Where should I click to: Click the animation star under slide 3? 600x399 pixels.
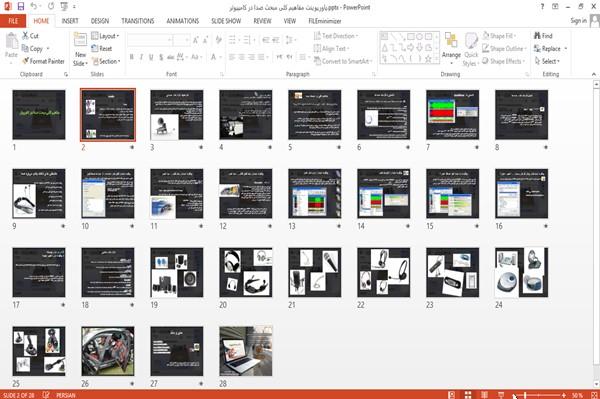[x=201, y=147]
